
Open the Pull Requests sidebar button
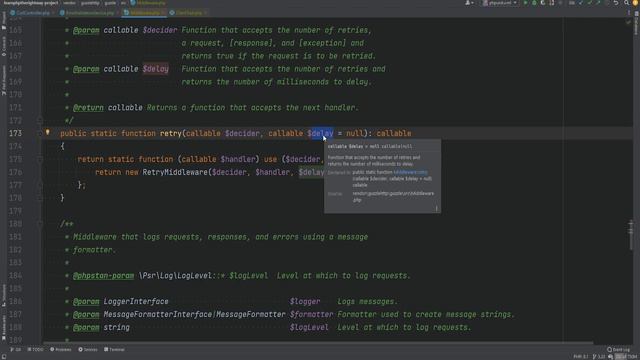click(x=4, y=80)
